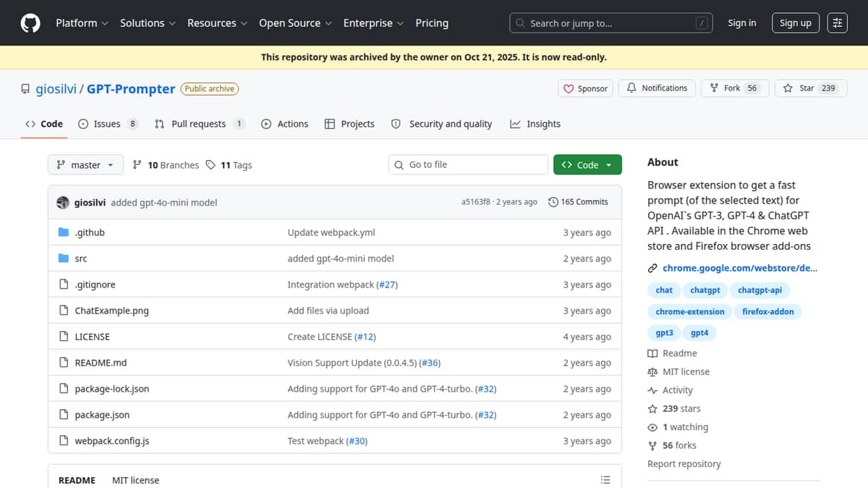Switch to the Pull requests tab
Screen dimensions: 868x488
pos(200,124)
